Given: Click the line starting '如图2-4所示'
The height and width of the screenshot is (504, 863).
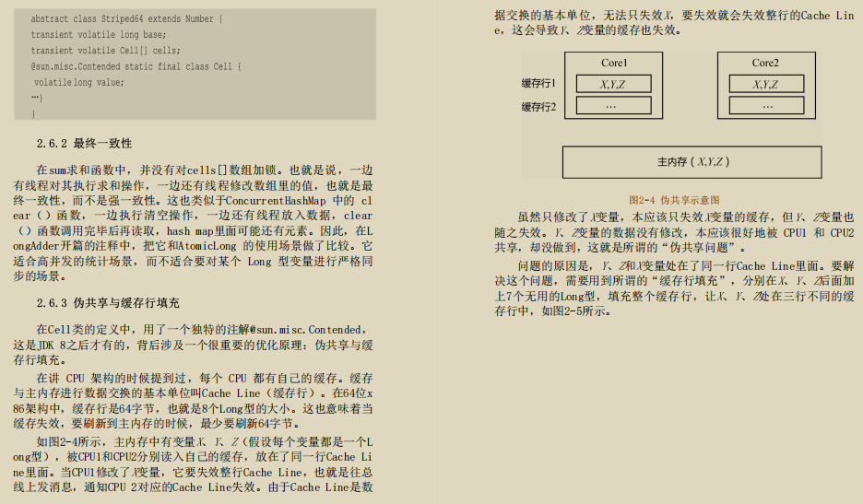Looking at the screenshot, I should click(205, 442).
